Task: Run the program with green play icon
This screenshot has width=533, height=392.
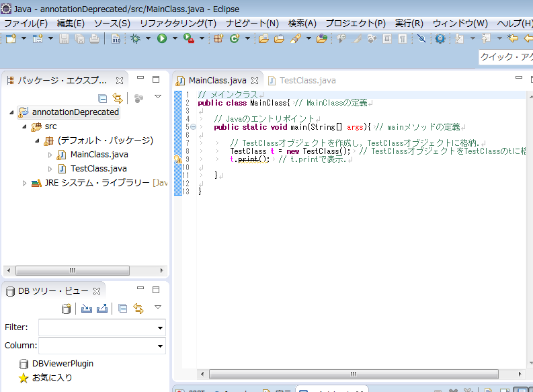Action: pos(162,39)
